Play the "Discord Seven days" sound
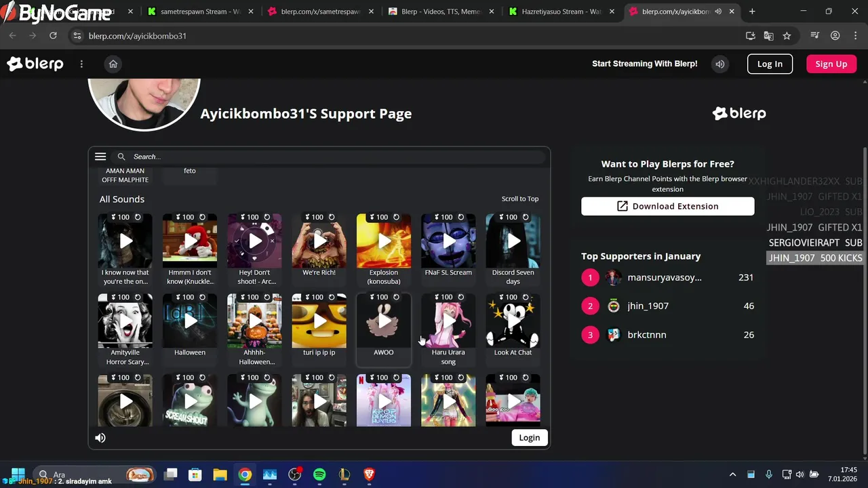868x488 pixels. [x=513, y=241]
